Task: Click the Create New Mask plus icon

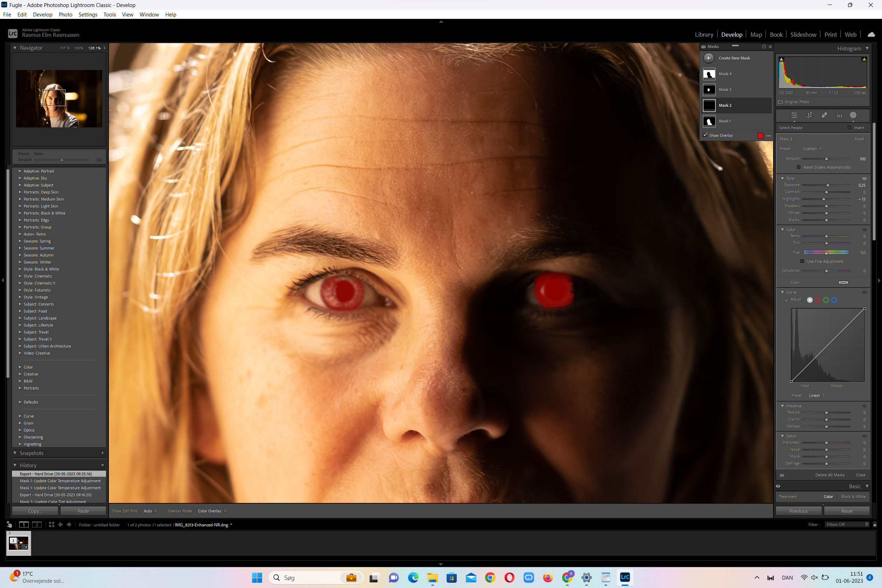Action: (708, 58)
